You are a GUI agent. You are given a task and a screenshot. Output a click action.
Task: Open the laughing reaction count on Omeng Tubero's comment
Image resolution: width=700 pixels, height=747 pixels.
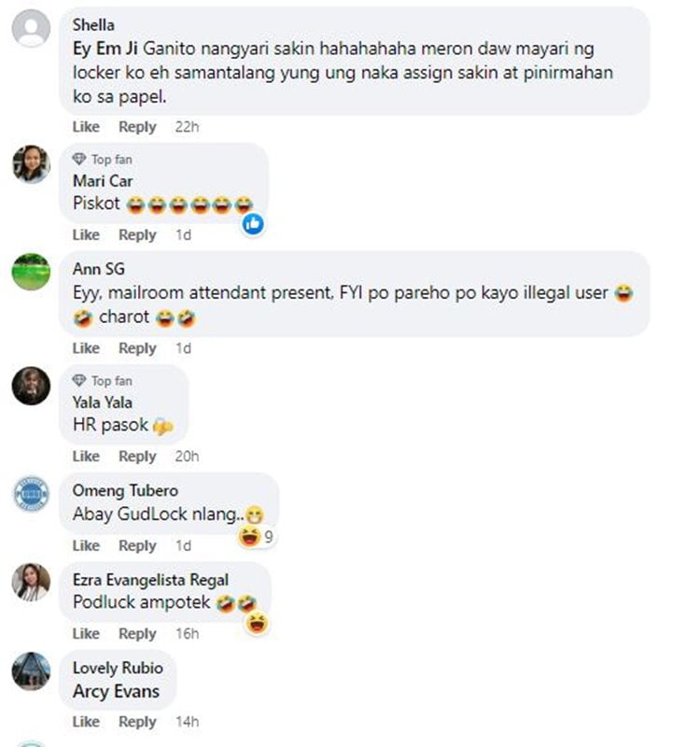tap(256, 537)
